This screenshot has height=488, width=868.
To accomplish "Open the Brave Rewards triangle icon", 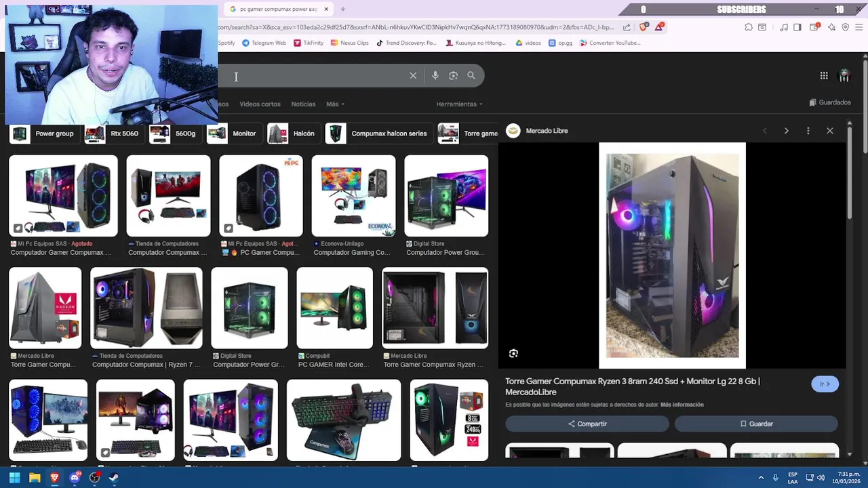I will click(x=659, y=27).
